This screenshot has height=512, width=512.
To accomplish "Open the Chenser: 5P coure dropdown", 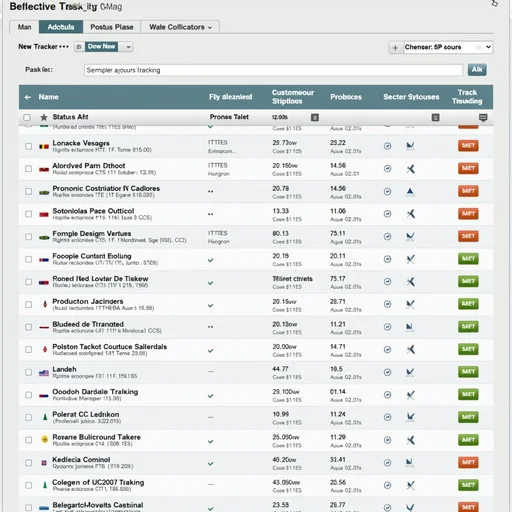I will pos(448,47).
